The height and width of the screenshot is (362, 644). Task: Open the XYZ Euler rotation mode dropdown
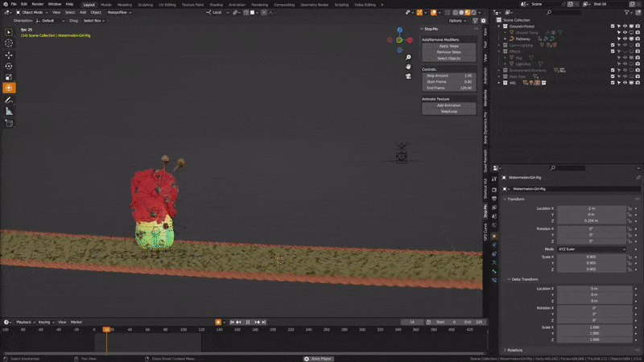(592, 249)
